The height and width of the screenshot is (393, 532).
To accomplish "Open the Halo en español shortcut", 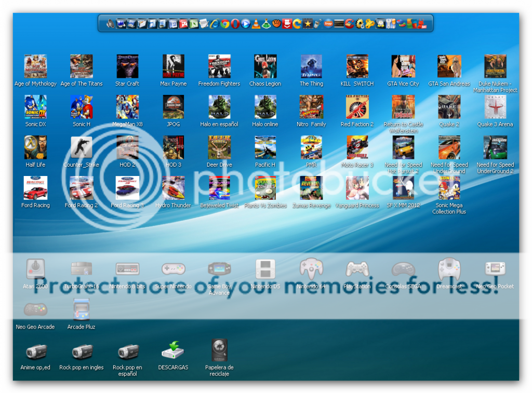I will pyautogui.click(x=219, y=107).
